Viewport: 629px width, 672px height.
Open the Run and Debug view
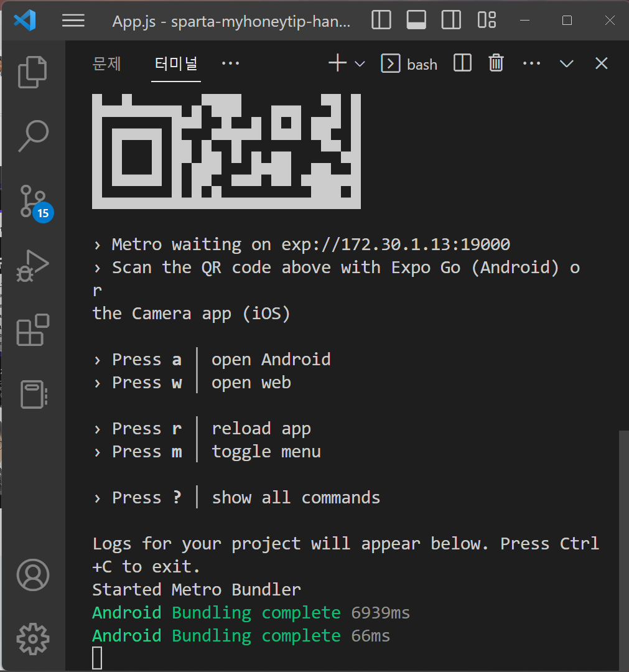click(x=32, y=266)
